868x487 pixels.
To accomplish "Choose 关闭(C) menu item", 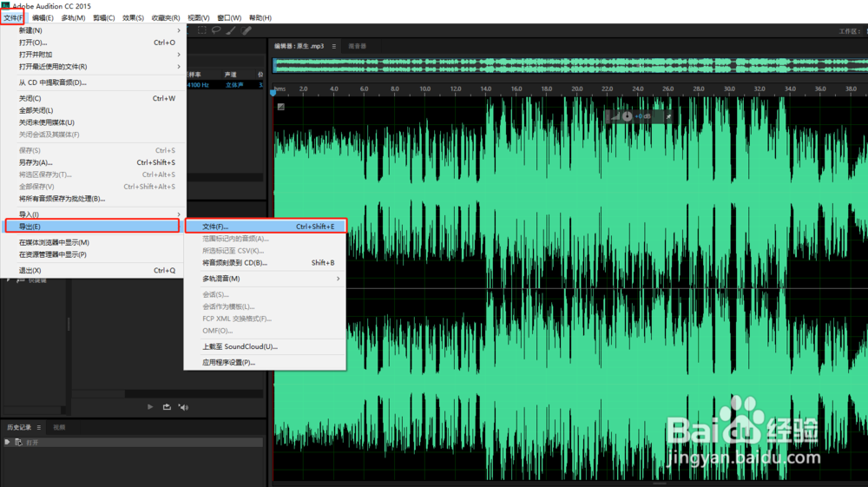I will pos(93,98).
